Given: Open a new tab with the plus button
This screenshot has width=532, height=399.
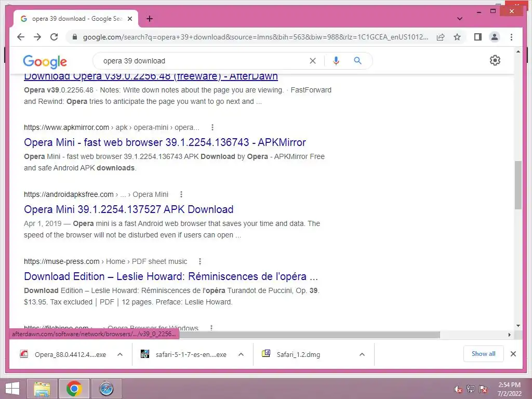Looking at the screenshot, I should pos(150,19).
